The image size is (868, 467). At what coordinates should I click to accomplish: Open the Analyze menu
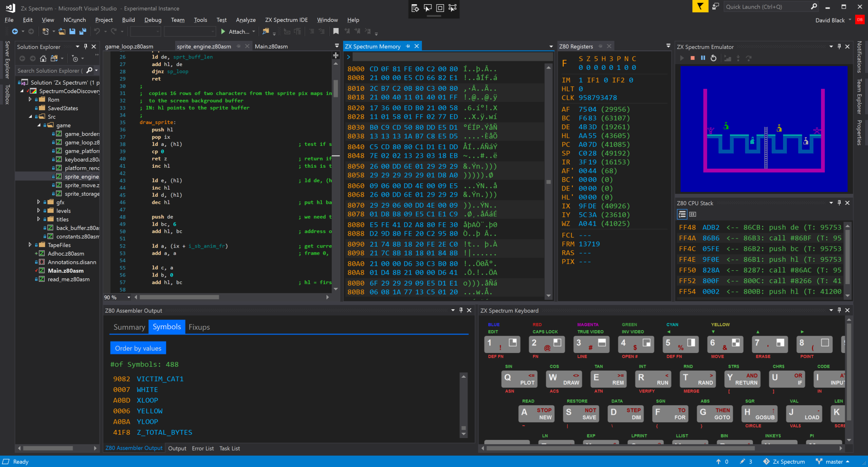[246, 20]
